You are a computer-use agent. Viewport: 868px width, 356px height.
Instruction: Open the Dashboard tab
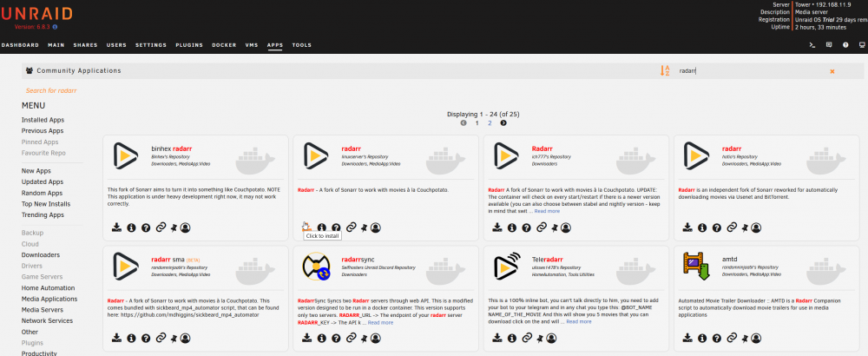coord(20,45)
